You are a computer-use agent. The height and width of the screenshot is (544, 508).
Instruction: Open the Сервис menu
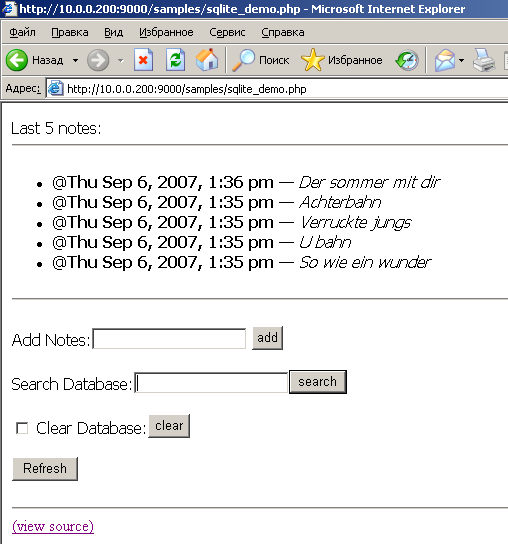tap(227, 32)
